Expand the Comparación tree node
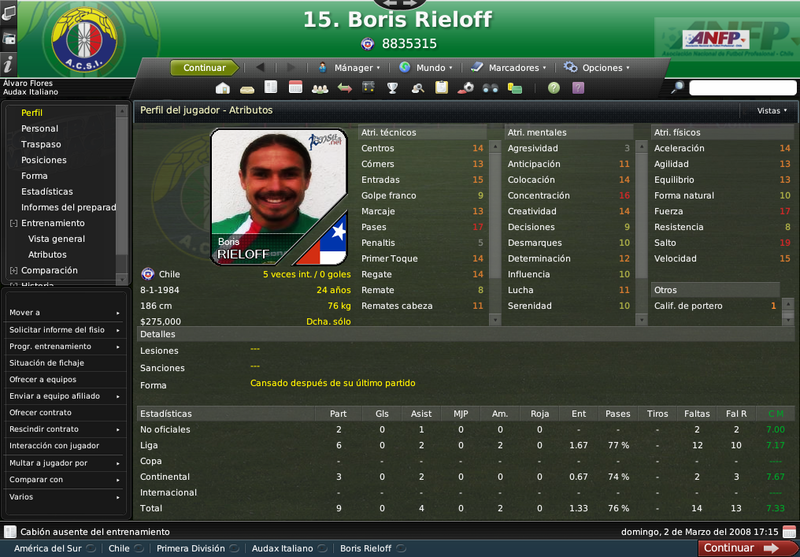 tap(14, 271)
